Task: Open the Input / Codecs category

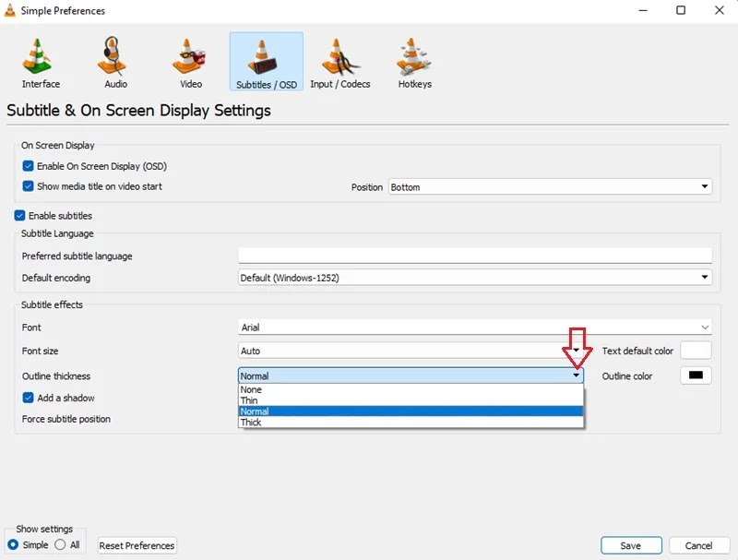Action: pyautogui.click(x=339, y=63)
